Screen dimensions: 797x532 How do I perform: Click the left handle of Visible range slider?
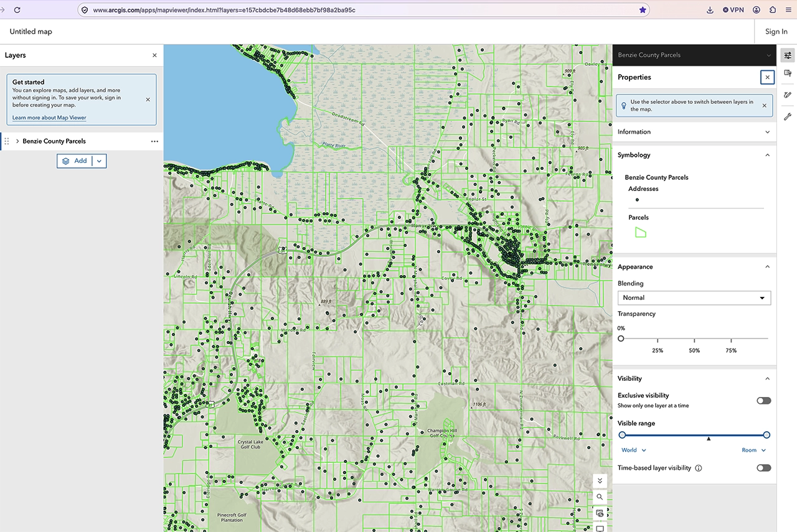(x=622, y=435)
